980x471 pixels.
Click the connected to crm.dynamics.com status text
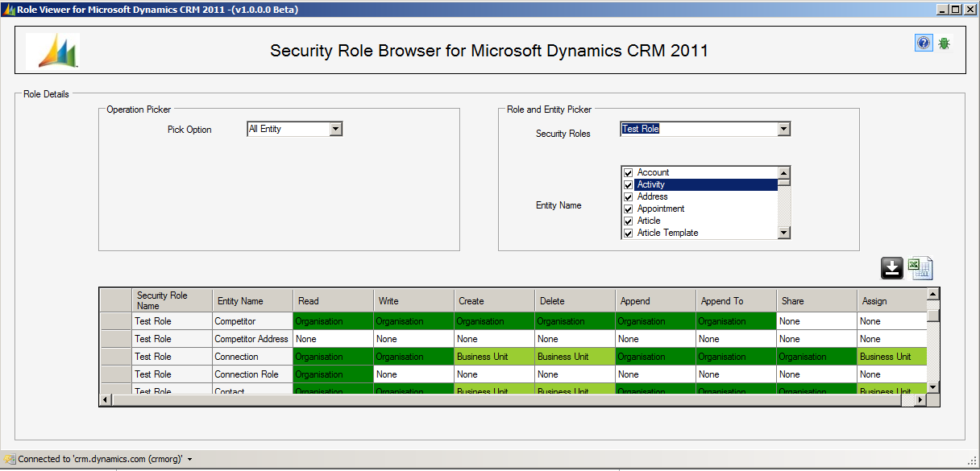pos(101,459)
